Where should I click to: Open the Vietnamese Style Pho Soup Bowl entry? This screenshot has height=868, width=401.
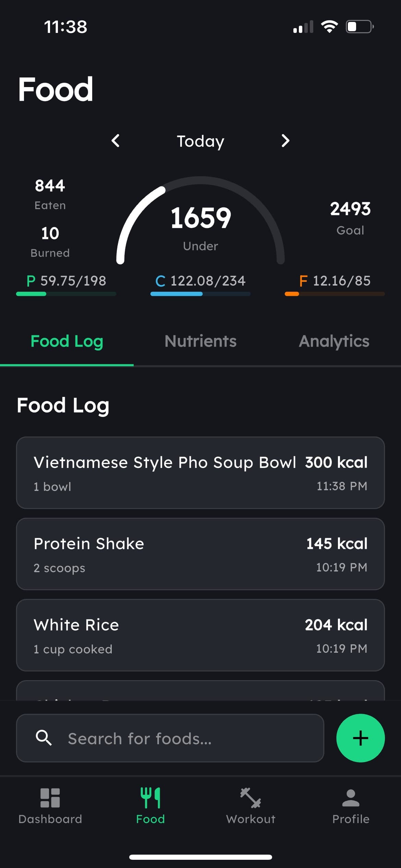point(200,473)
